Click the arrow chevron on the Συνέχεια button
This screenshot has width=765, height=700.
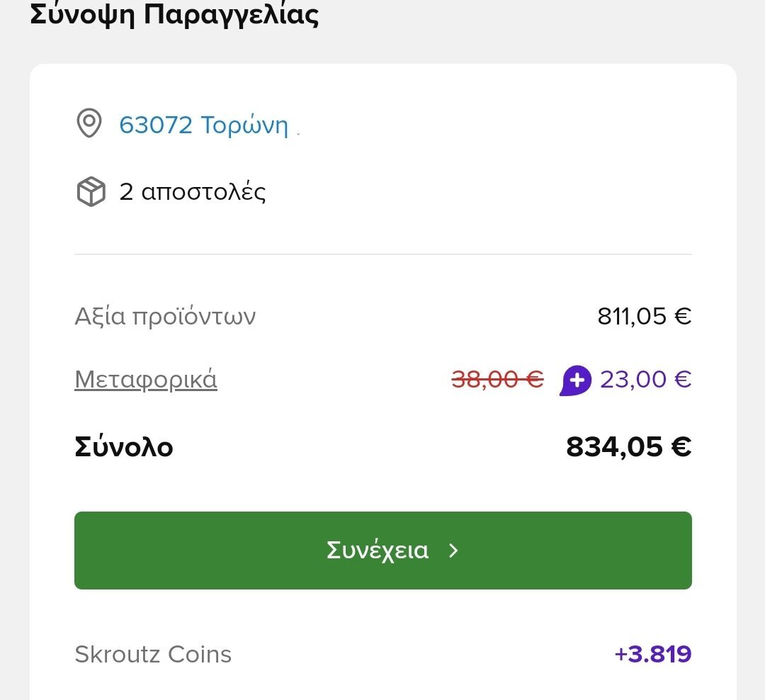point(454,551)
